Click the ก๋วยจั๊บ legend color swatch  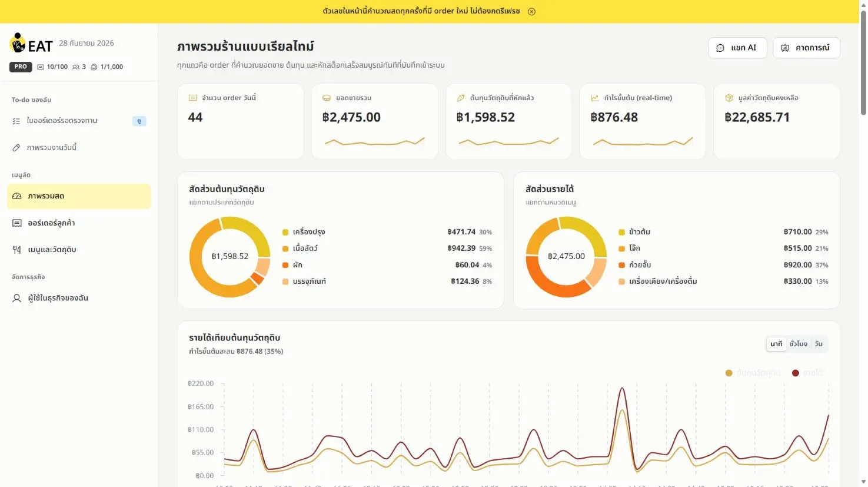pyautogui.click(x=622, y=265)
